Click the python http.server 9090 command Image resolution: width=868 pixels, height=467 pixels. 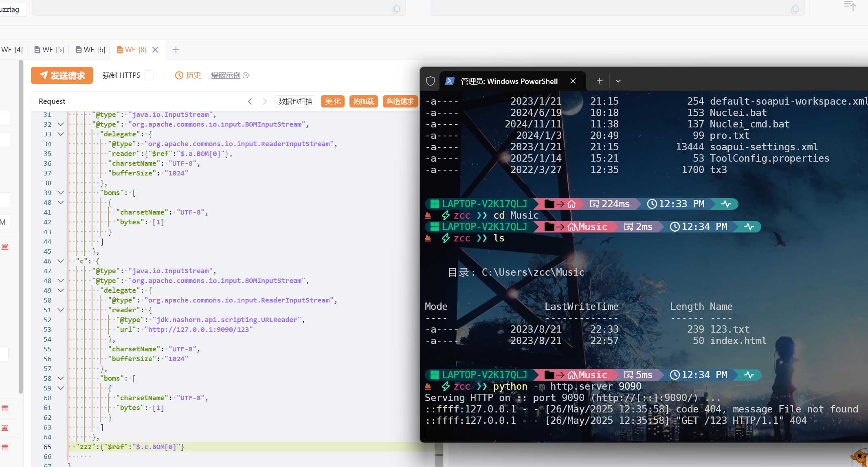coord(567,386)
